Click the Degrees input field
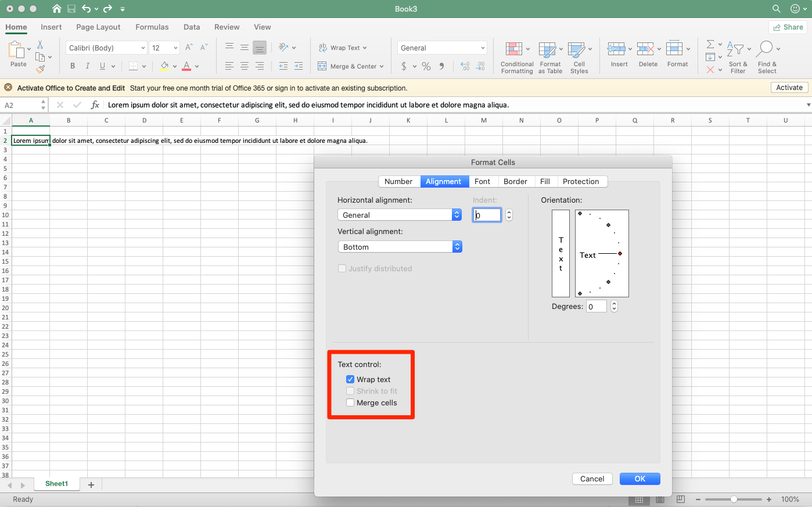Screen dimensions: 812x507 coord(596,306)
